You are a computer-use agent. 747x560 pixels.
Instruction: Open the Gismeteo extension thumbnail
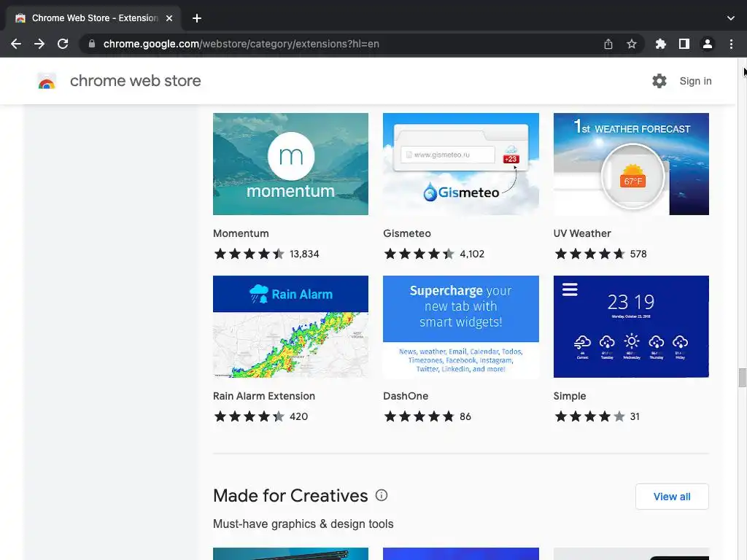click(x=461, y=164)
